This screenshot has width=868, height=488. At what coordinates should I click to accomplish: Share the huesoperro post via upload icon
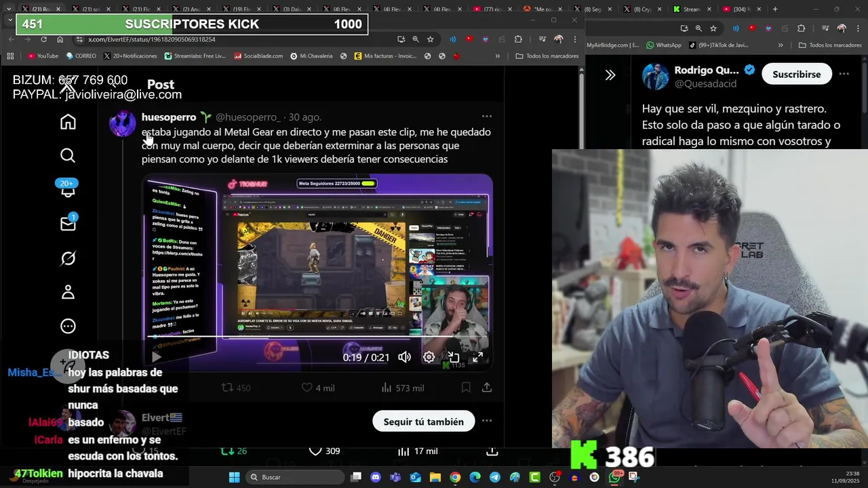click(x=487, y=388)
